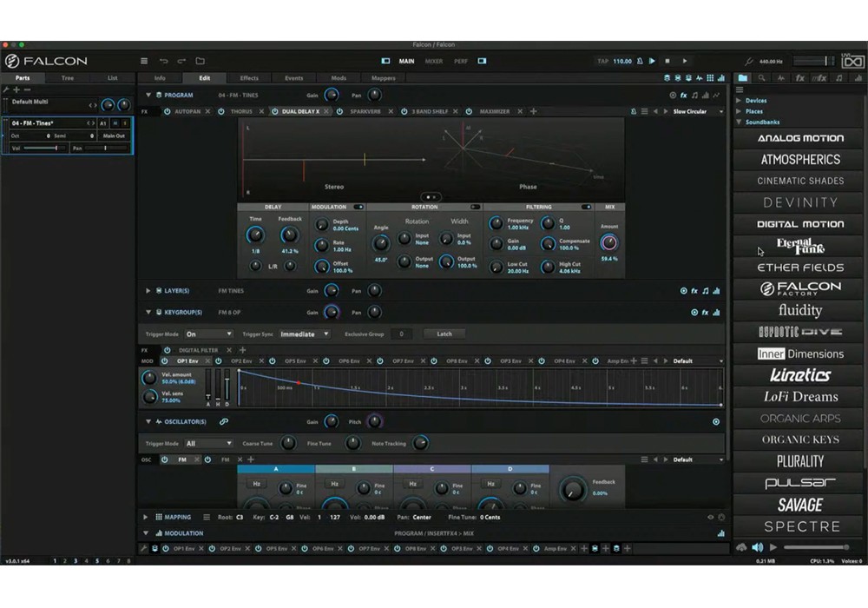The height and width of the screenshot is (608, 868).
Task: Open the Kinetics soundbank
Action: [800, 375]
